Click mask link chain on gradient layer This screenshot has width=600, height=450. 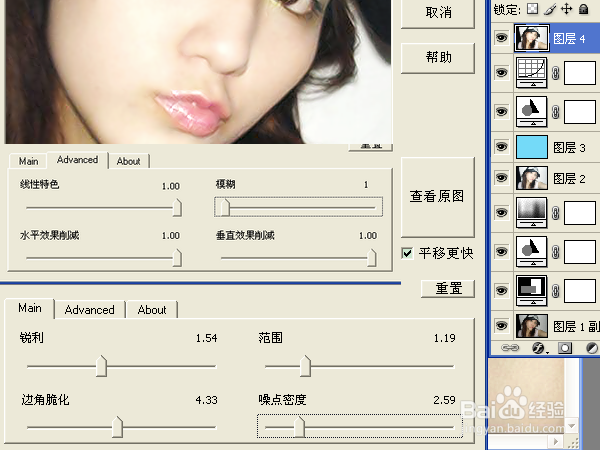(x=556, y=213)
